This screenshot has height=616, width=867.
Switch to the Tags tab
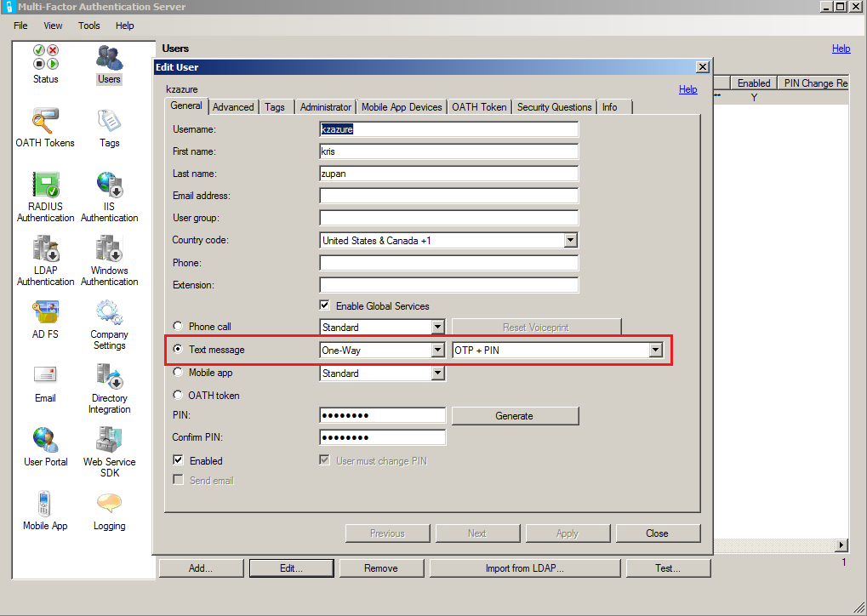[275, 106]
